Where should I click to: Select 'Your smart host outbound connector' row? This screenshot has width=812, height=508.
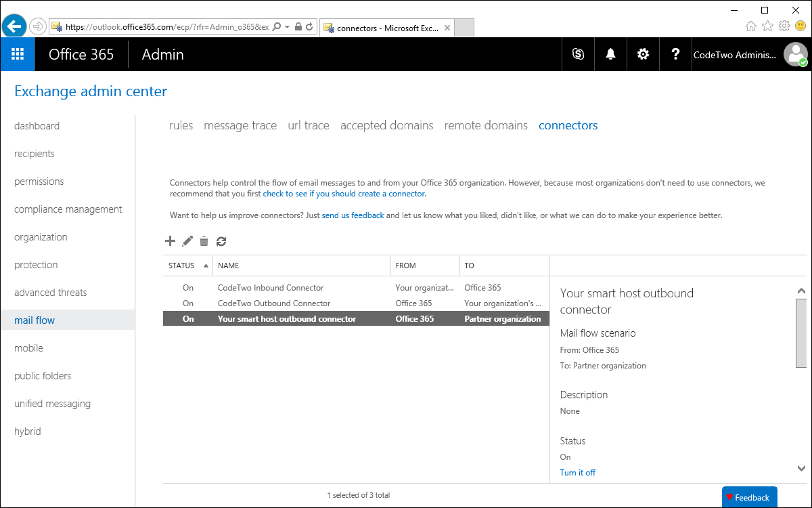(x=356, y=319)
